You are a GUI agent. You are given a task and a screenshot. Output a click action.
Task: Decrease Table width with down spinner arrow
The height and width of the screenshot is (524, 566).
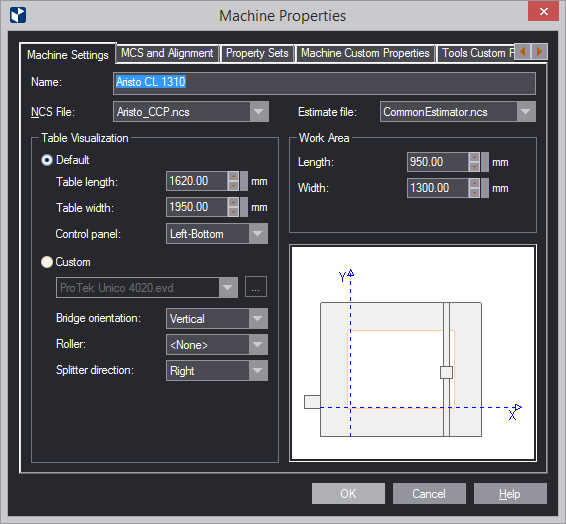click(233, 212)
